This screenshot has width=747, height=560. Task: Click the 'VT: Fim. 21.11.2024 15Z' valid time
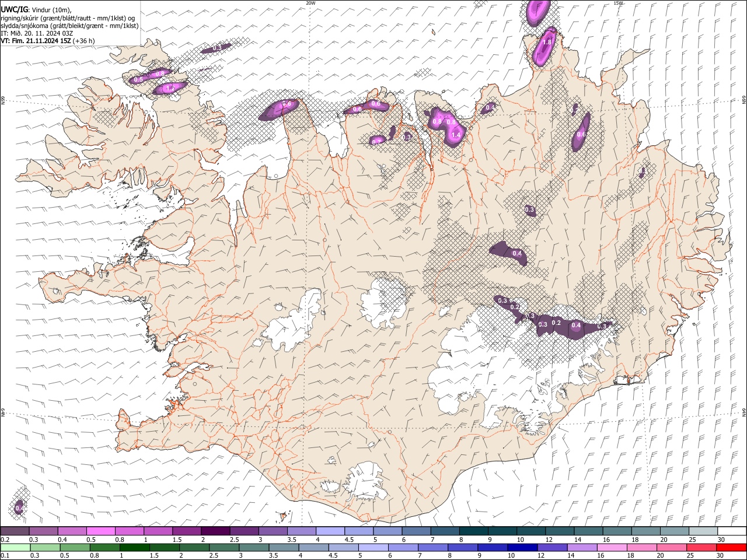pyautogui.click(x=36, y=41)
